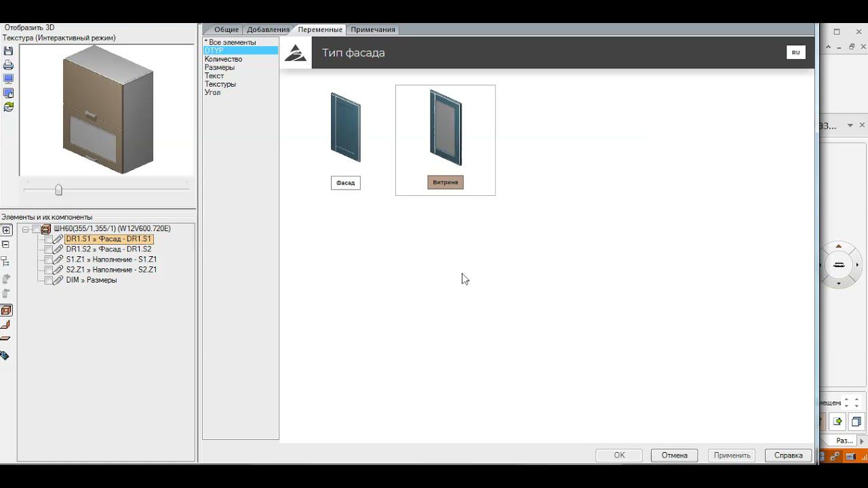This screenshot has height=488, width=868.
Task: Select DTYP in the variables list
Action: (241, 51)
